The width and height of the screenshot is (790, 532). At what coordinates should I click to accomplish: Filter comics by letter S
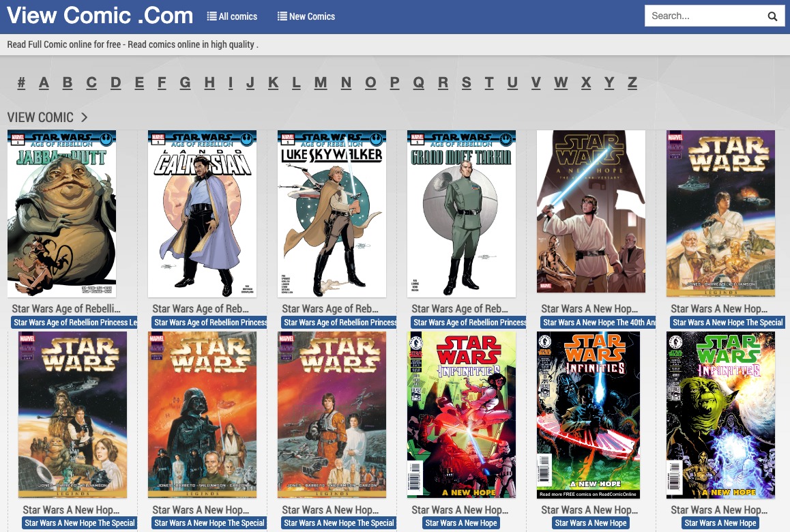[x=467, y=83]
